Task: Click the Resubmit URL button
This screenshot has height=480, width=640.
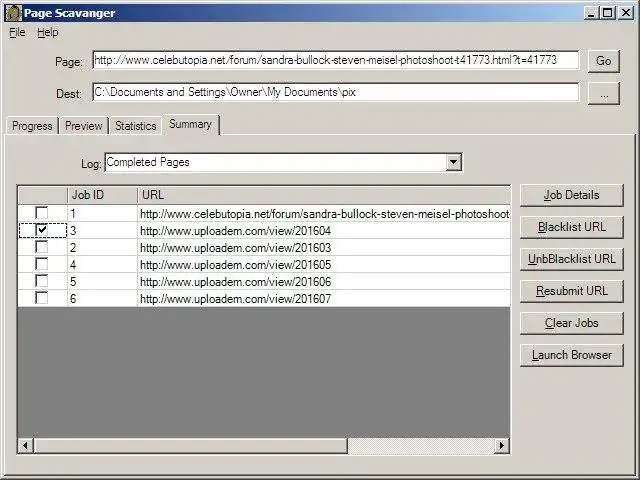Action: (x=571, y=291)
